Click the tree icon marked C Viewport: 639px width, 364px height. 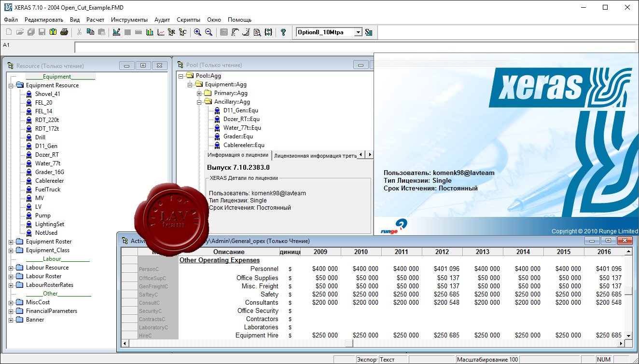182,32
